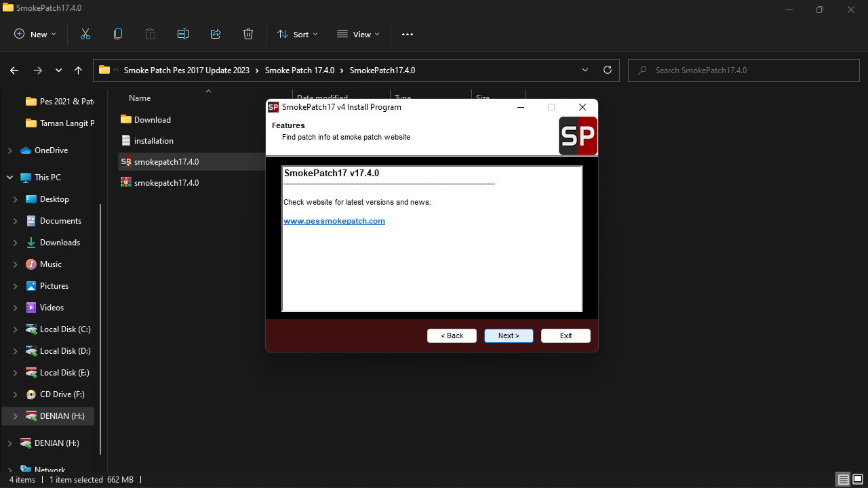
Task: Click the Rename icon in toolbar
Action: (x=183, y=34)
